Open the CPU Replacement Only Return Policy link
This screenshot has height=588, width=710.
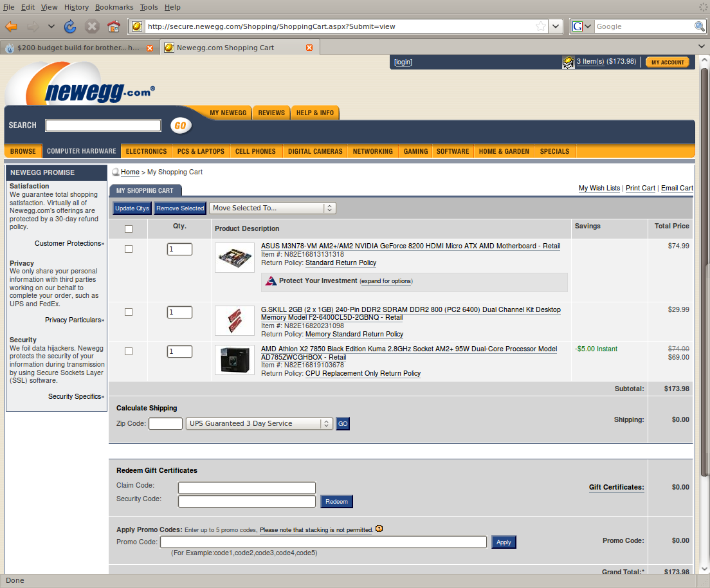pyautogui.click(x=363, y=373)
